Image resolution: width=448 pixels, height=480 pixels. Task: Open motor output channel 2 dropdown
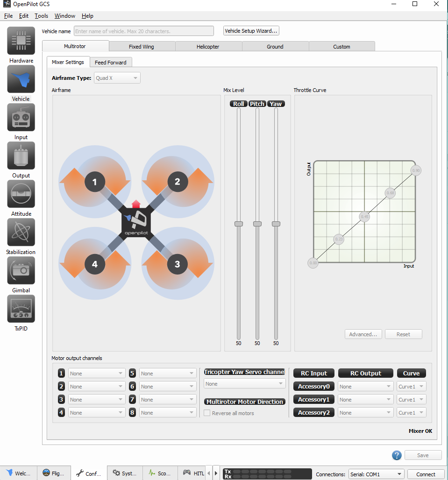click(x=97, y=387)
